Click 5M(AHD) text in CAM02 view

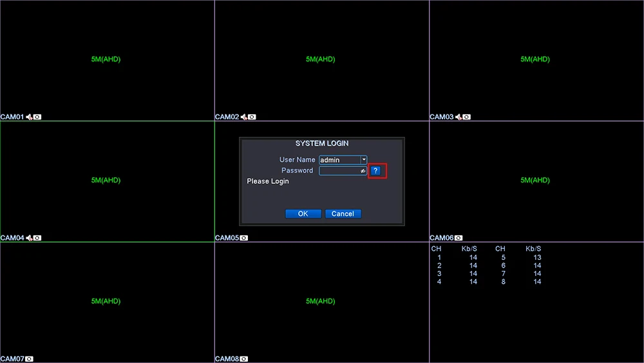click(320, 59)
